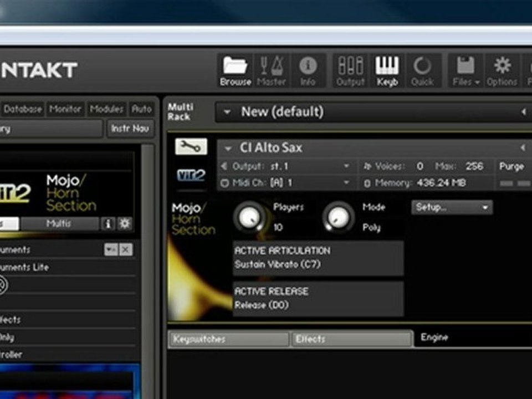
Task: Adjust the Players knob
Action: click(250, 217)
